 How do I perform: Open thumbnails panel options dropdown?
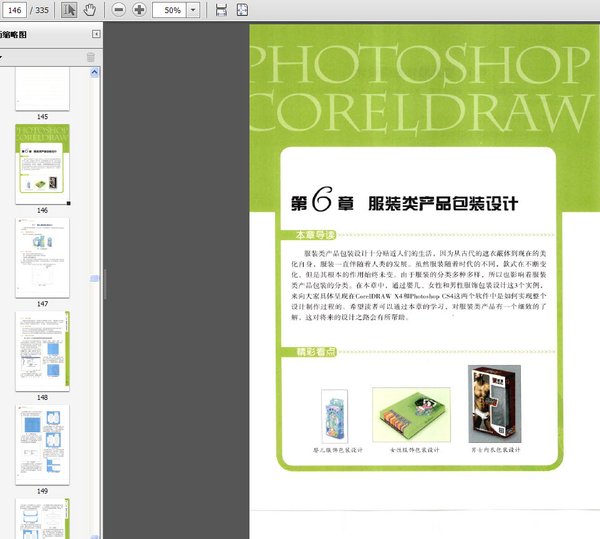[2, 57]
